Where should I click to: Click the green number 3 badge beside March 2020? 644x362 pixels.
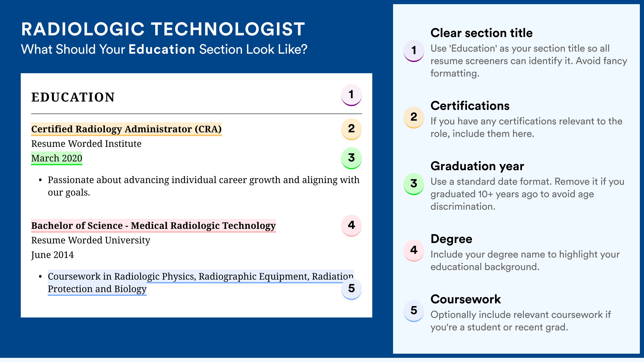pyautogui.click(x=351, y=158)
